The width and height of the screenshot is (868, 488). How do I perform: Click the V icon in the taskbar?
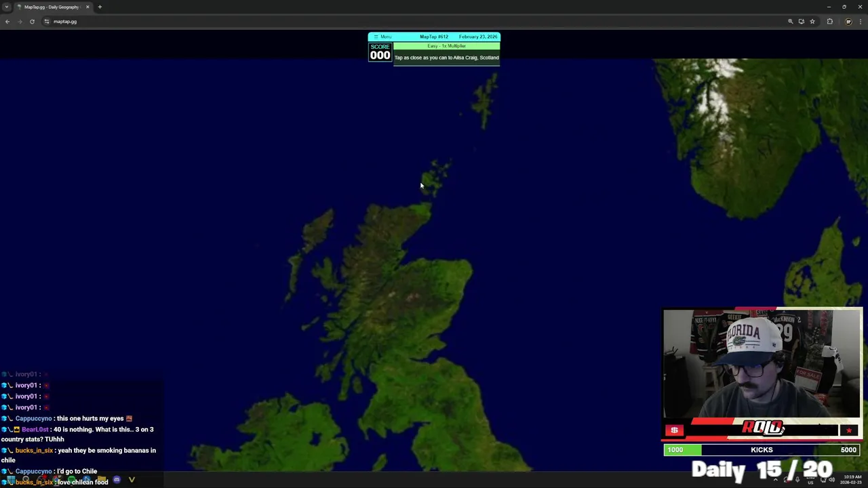132,480
